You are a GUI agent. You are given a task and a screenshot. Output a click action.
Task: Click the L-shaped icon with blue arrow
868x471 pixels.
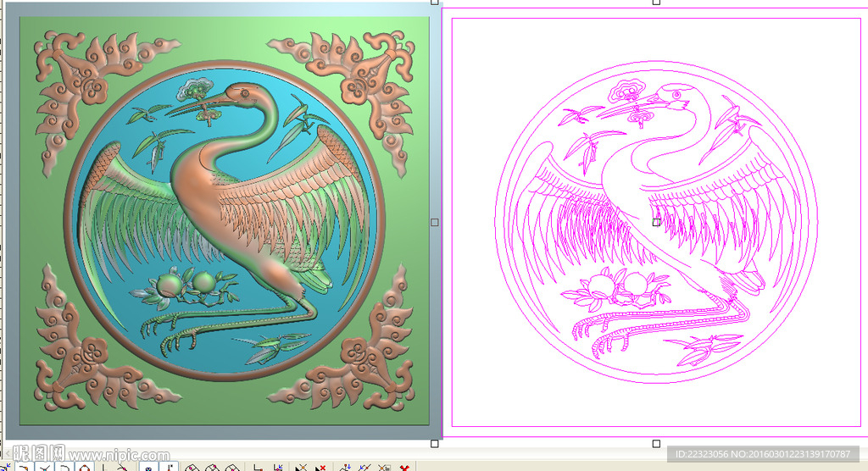click(278, 468)
